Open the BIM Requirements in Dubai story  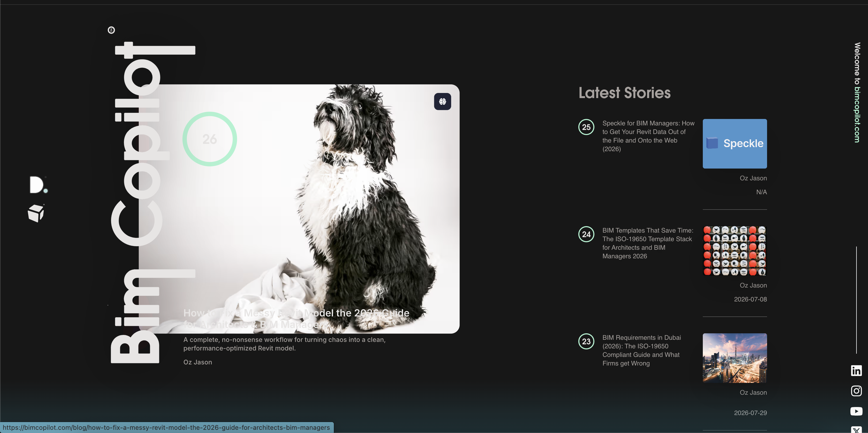click(641, 350)
